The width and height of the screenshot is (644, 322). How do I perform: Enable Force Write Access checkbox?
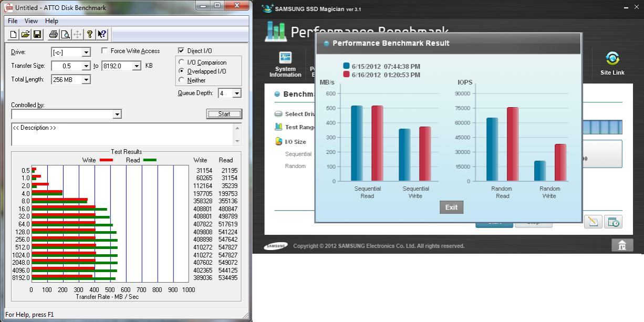point(105,50)
